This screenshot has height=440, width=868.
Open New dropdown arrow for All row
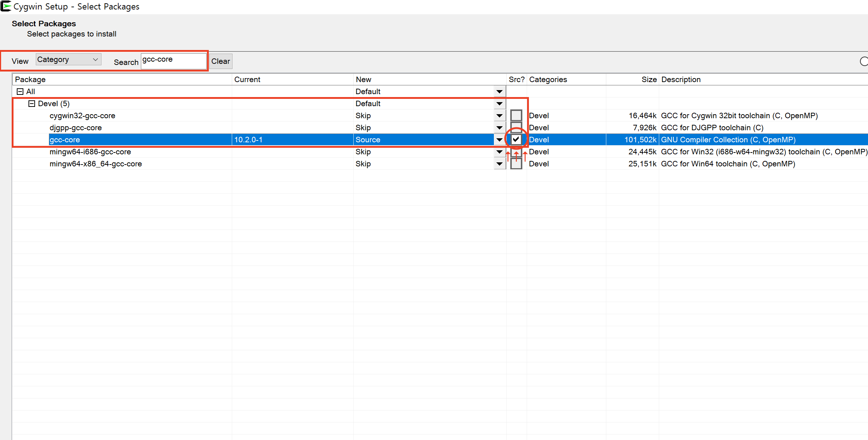(x=499, y=92)
